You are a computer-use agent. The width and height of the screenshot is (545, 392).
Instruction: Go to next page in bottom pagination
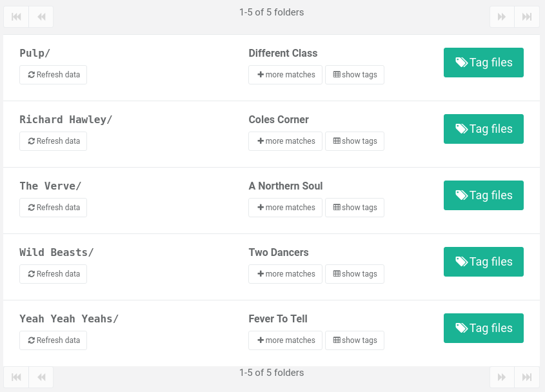point(502,377)
